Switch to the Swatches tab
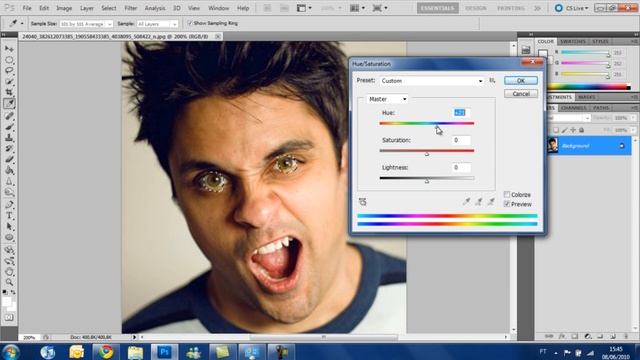 point(573,42)
